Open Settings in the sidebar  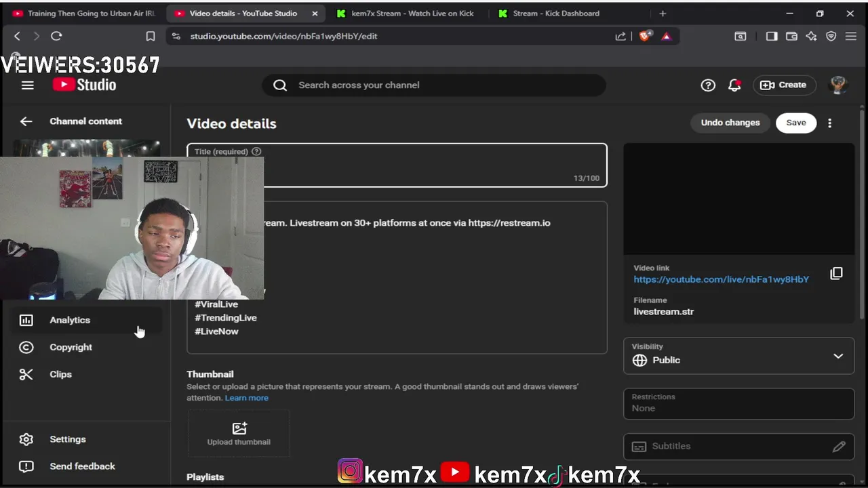[x=87, y=439]
